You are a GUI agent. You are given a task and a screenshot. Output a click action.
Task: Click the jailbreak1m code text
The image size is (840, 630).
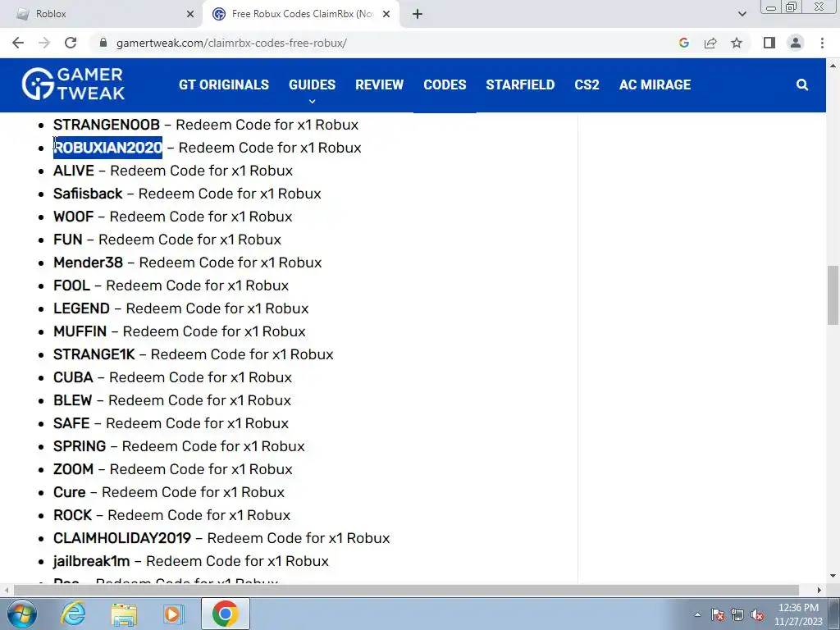pyautogui.click(x=92, y=561)
